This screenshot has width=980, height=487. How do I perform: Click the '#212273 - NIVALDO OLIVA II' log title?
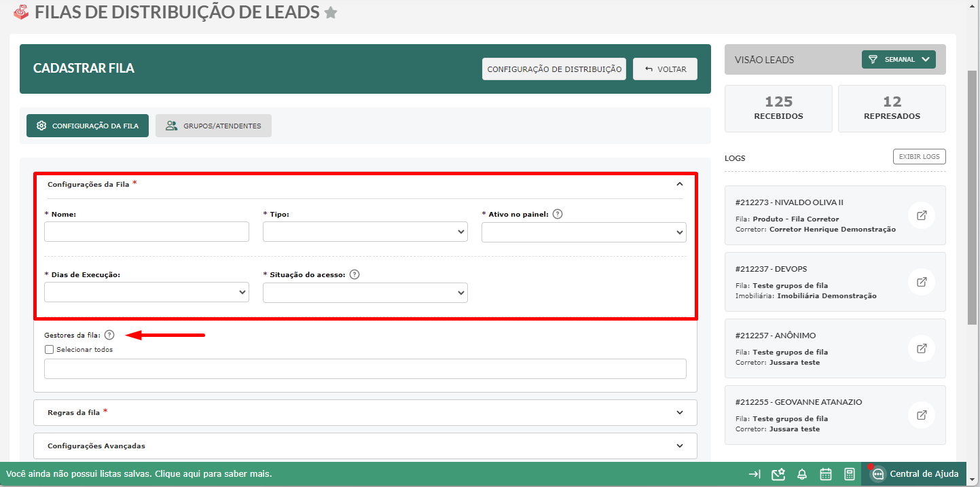pyautogui.click(x=789, y=202)
